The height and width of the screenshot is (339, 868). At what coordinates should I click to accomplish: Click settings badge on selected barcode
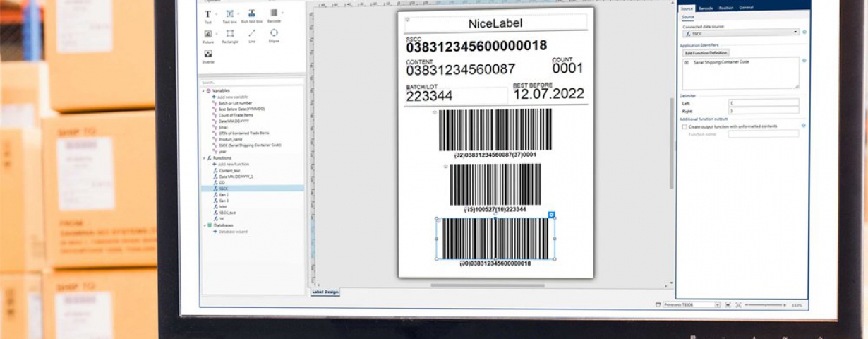pyautogui.click(x=551, y=214)
